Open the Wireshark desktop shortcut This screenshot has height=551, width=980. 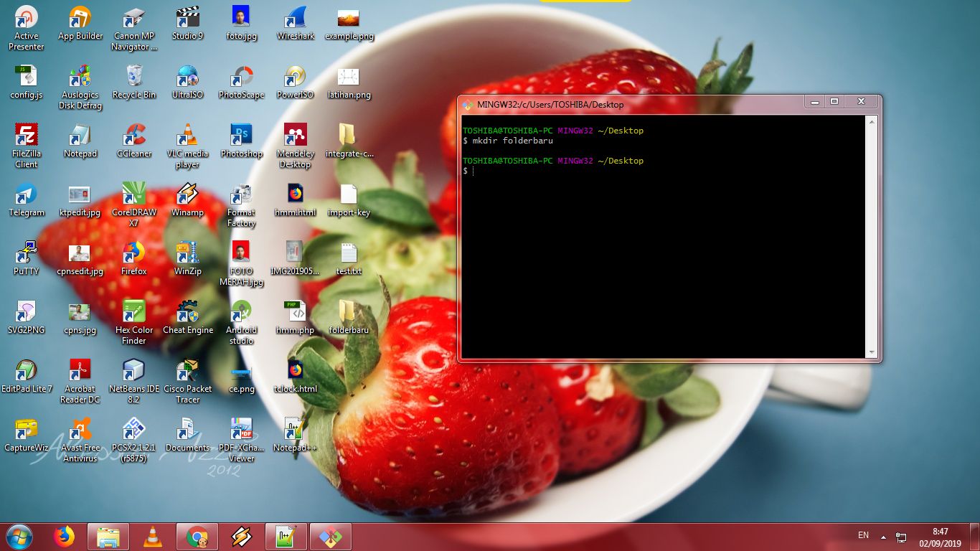(x=295, y=24)
